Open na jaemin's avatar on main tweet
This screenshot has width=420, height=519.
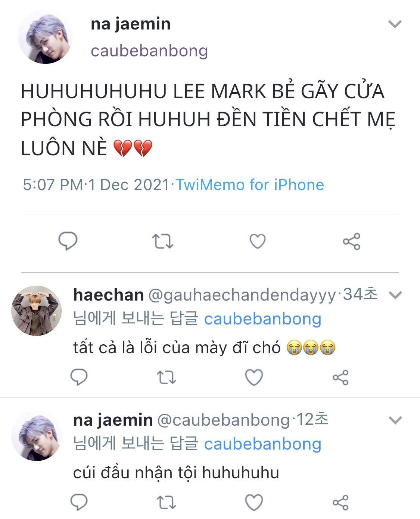(x=45, y=37)
